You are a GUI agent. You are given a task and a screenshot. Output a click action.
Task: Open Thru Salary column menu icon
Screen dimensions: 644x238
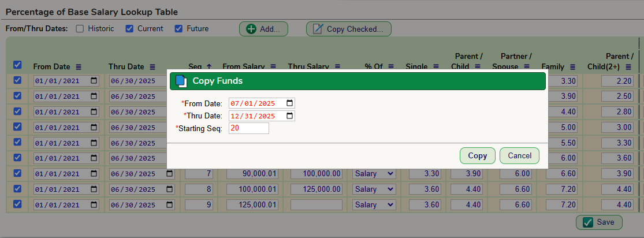click(338, 66)
